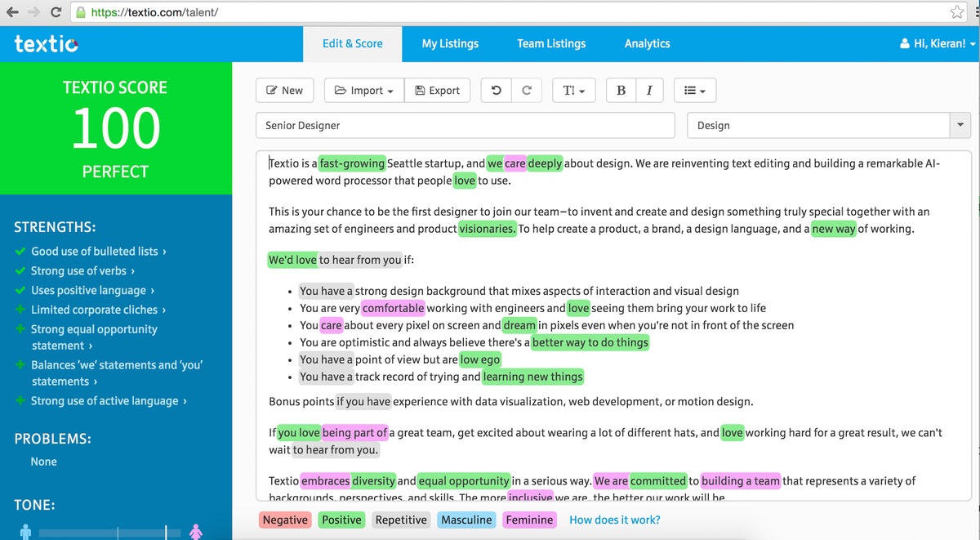Click the redo arrow icon
This screenshot has width=980, height=540.
point(527,91)
